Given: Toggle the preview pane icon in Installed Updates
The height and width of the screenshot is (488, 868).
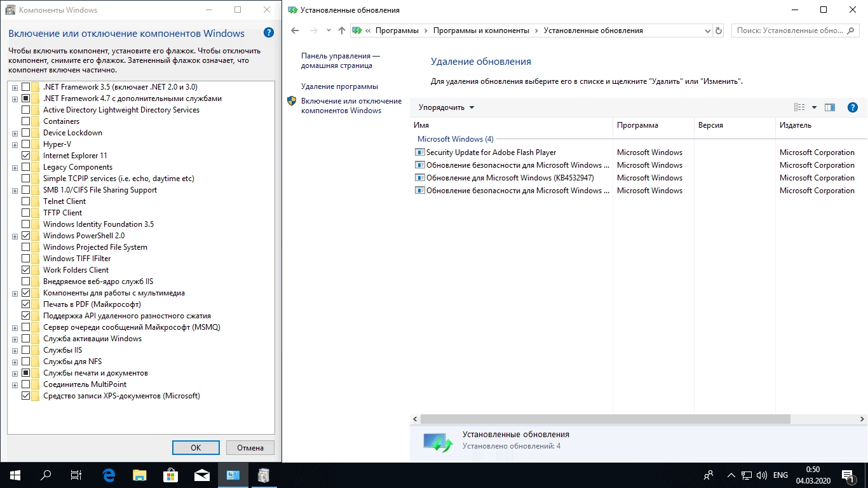Looking at the screenshot, I should click(830, 107).
